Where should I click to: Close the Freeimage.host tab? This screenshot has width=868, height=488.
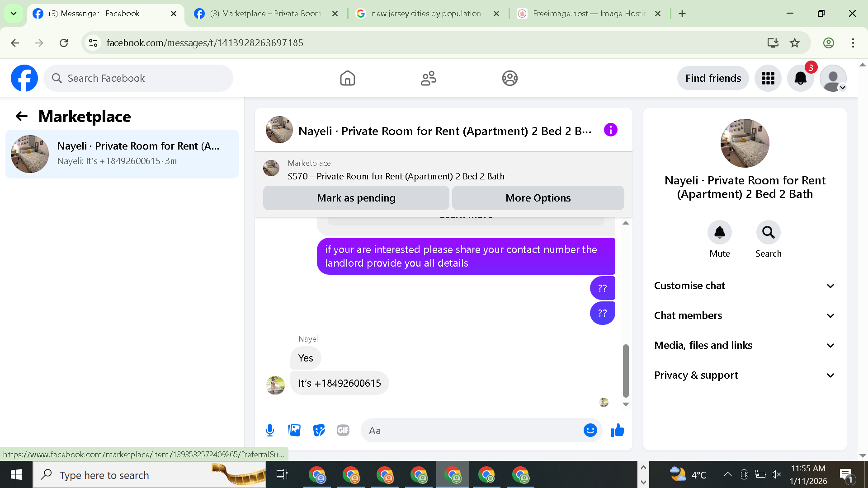coord(658,14)
